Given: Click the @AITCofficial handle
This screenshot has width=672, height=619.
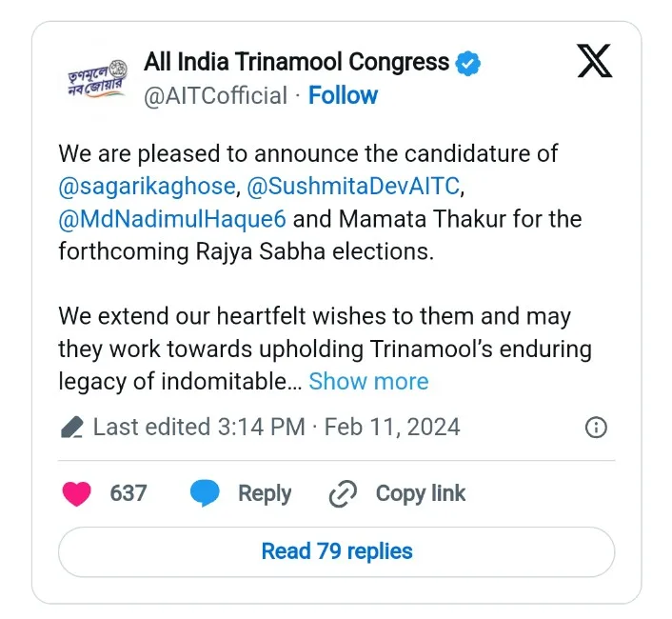Looking at the screenshot, I should pyautogui.click(x=215, y=95).
